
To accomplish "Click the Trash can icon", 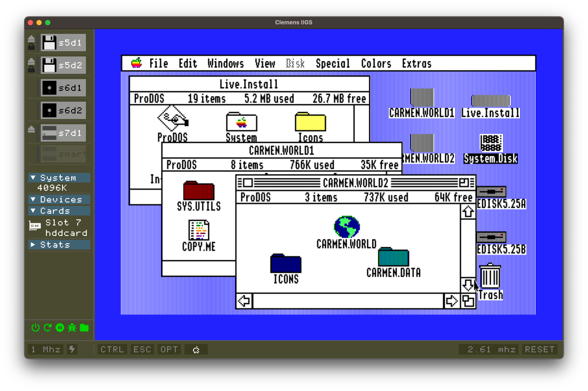I will point(490,276).
